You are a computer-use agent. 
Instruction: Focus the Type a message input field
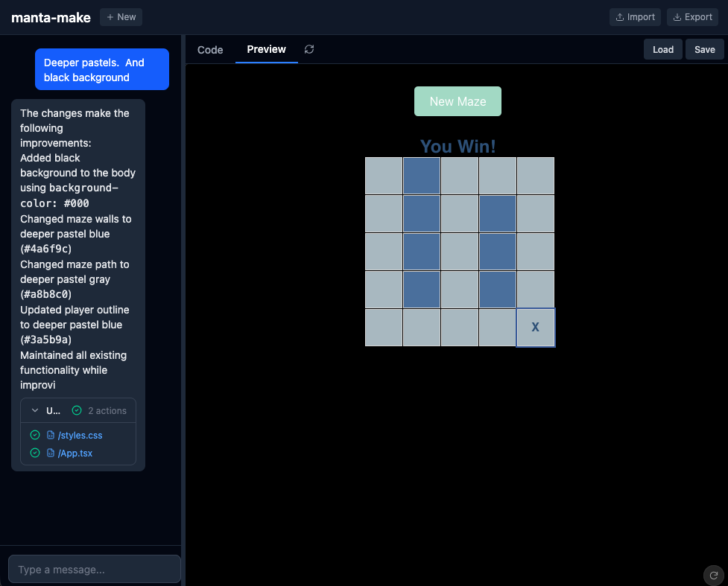(94, 569)
